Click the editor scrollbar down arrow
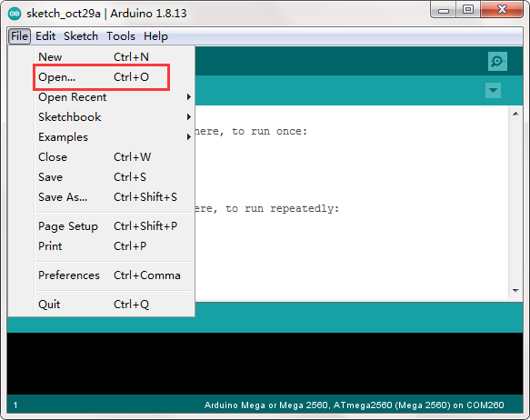Viewport: 530px width, 420px height. pyautogui.click(x=515, y=290)
